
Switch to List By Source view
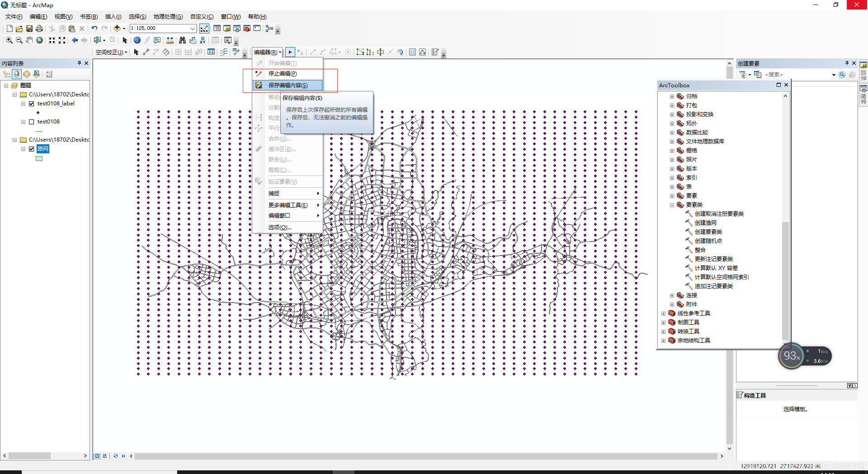click(17, 74)
